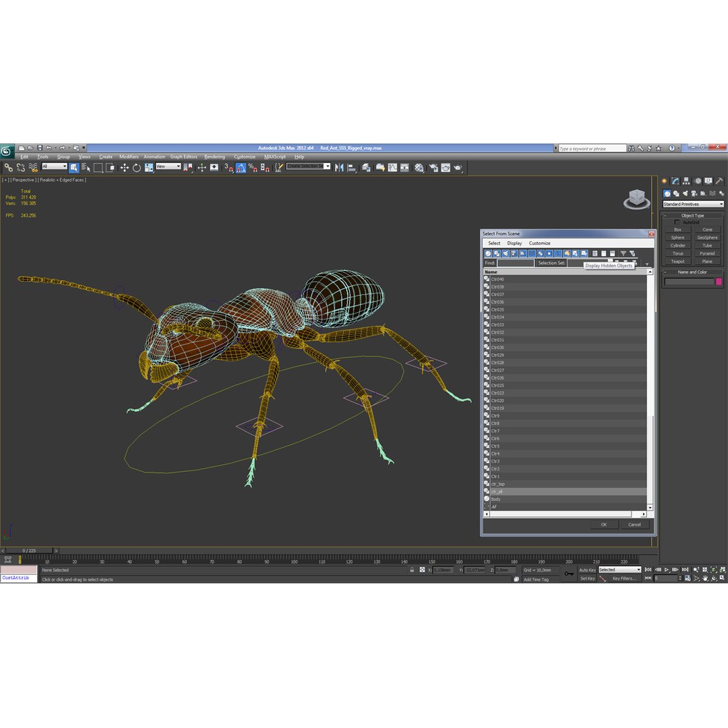Pick the Select and Rotate tool
The image size is (728, 728).
click(x=136, y=168)
